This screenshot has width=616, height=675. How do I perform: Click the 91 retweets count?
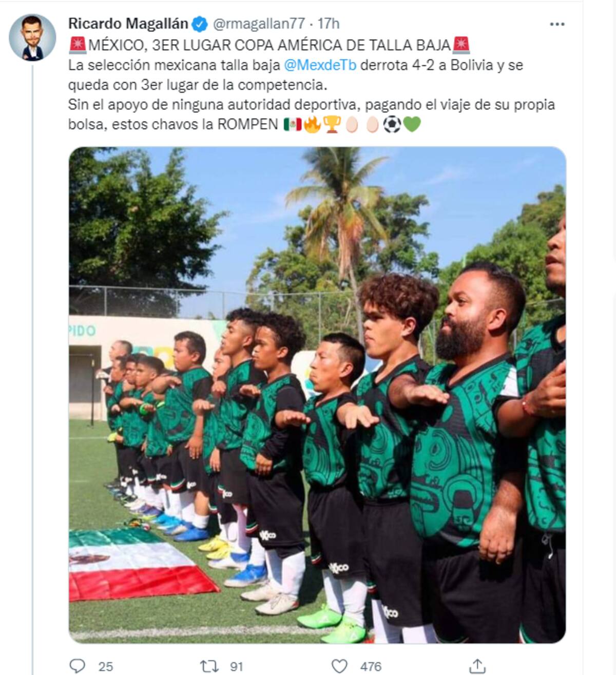click(x=236, y=666)
